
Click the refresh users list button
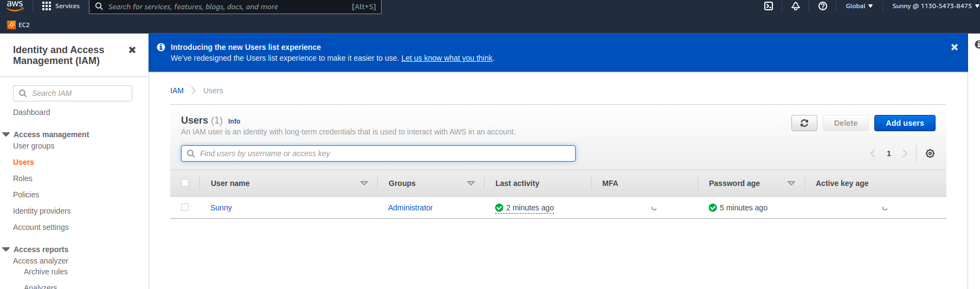coord(804,123)
